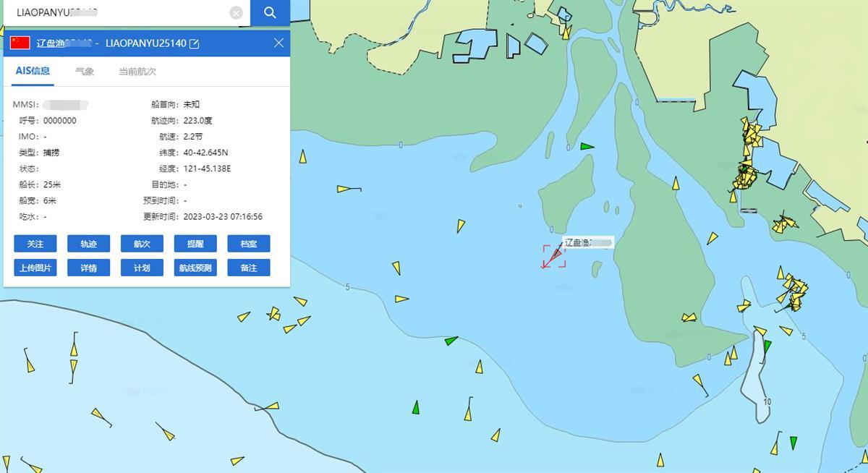Click the 上传图片 button
The image size is (868, 473).
pos(35,268)
